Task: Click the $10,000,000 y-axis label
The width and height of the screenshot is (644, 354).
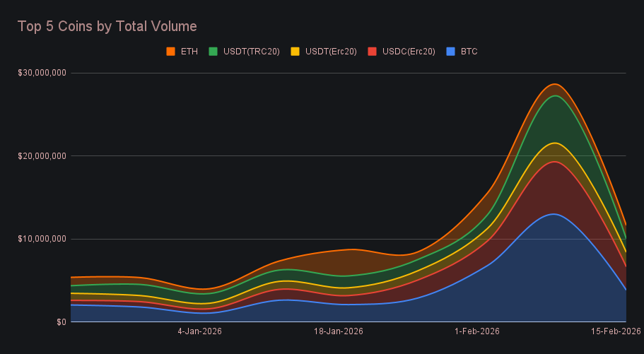Action: [x=42, y=239]
